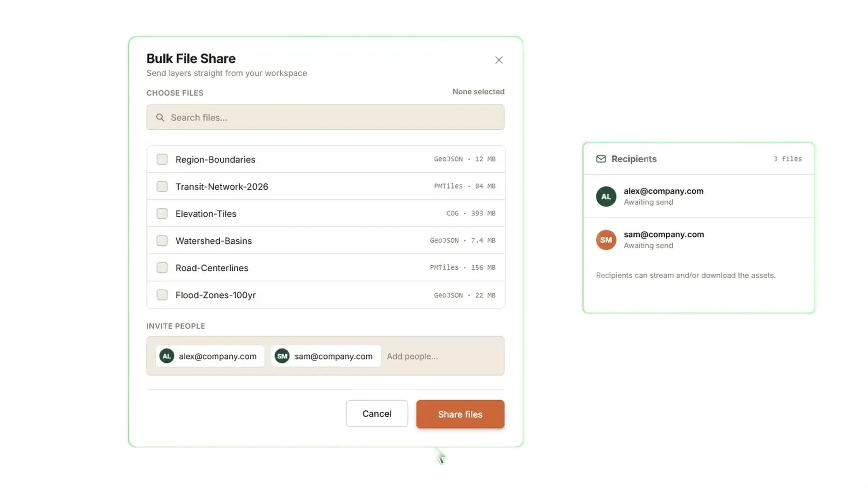Click the 'Recipients can stream and/or download' note
The height and width of the screenshot is (488, 868).
point(686,275)
